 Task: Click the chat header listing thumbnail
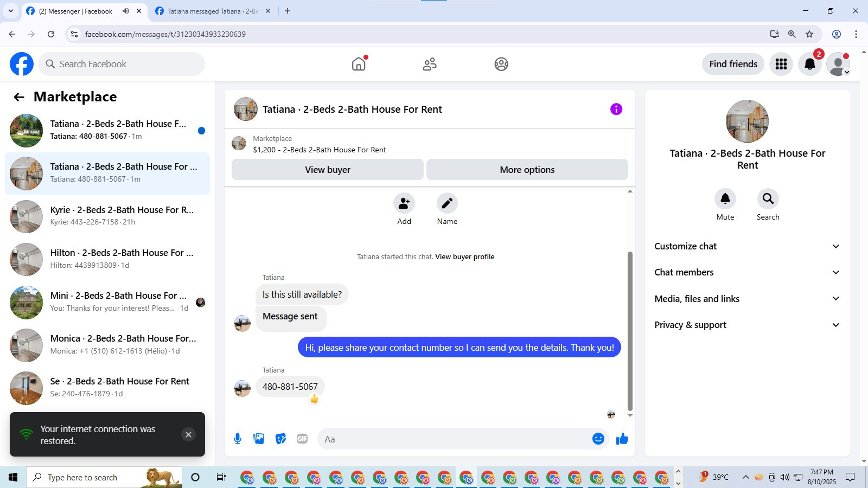(x=246, y=109)
